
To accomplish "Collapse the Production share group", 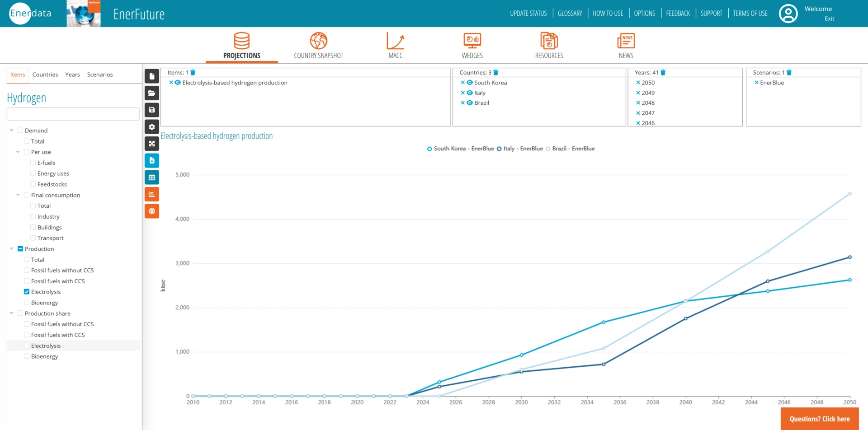I will (12, 313).
